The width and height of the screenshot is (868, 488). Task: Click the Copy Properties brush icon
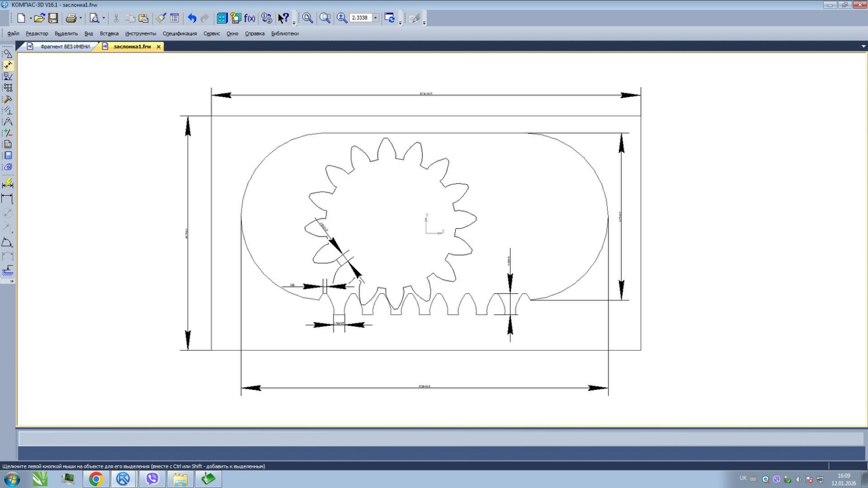(161, 18)
